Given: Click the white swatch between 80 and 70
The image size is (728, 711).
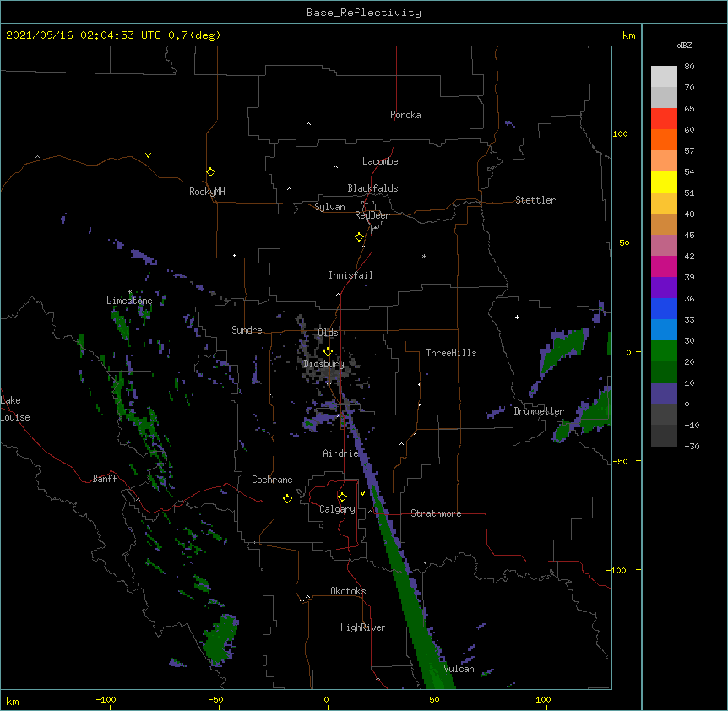Looking at the screenshot, I should tap(664, 77).
